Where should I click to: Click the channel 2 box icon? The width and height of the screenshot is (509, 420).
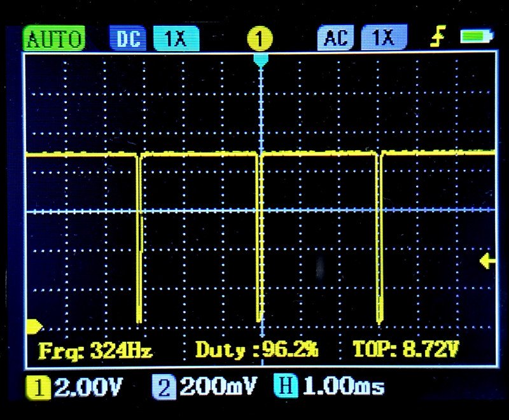165,387
